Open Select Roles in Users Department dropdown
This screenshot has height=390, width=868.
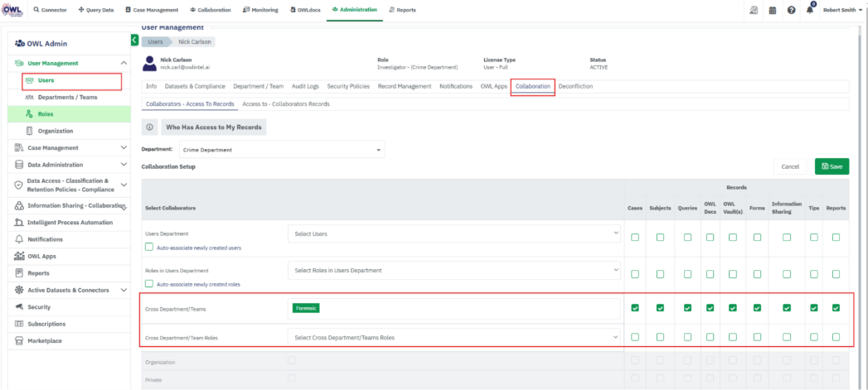453,270
